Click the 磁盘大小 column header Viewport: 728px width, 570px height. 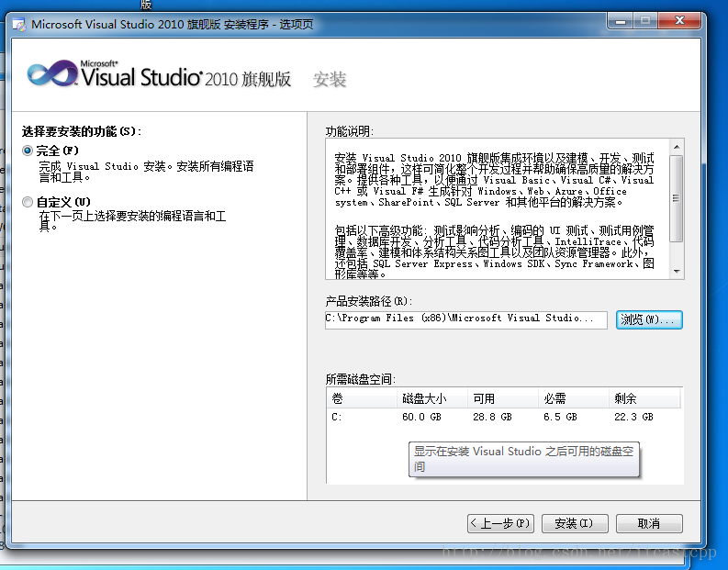pos(431,398)
